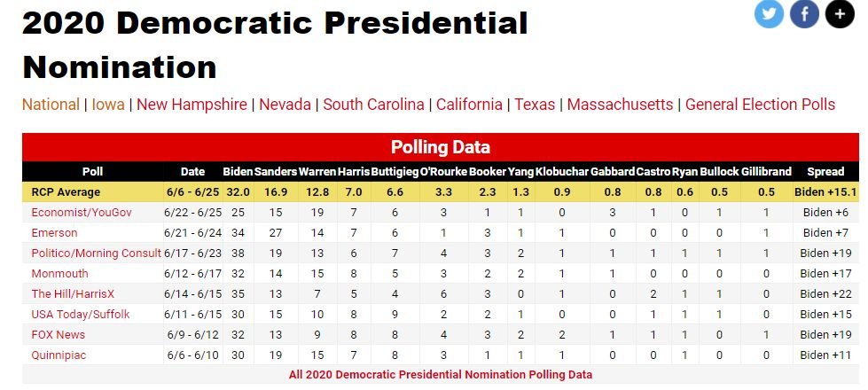Open the National polls link
Viewport: 868px width, 390px height.
pos(51,105)
